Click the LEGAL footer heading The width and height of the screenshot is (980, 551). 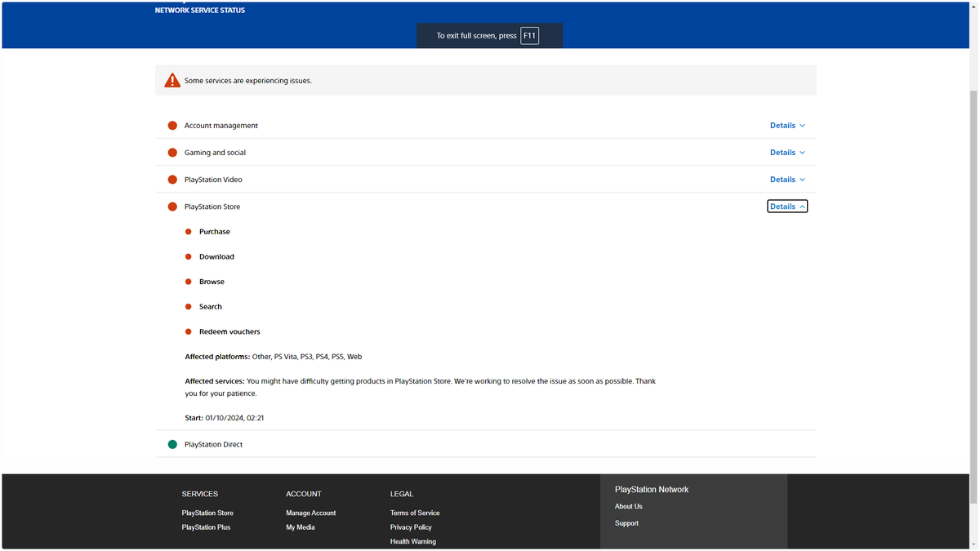(402, 494)
